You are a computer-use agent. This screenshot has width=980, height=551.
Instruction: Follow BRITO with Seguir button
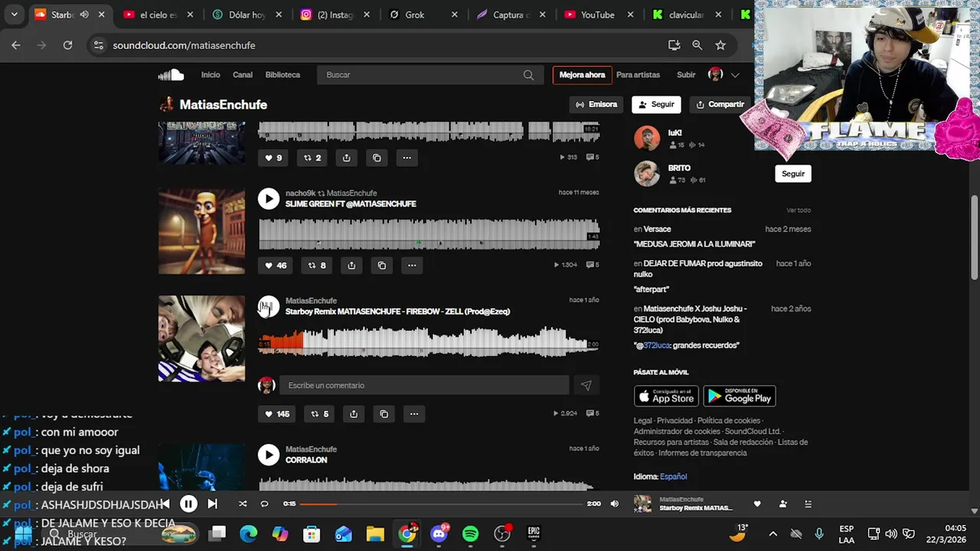pos(793,174)
